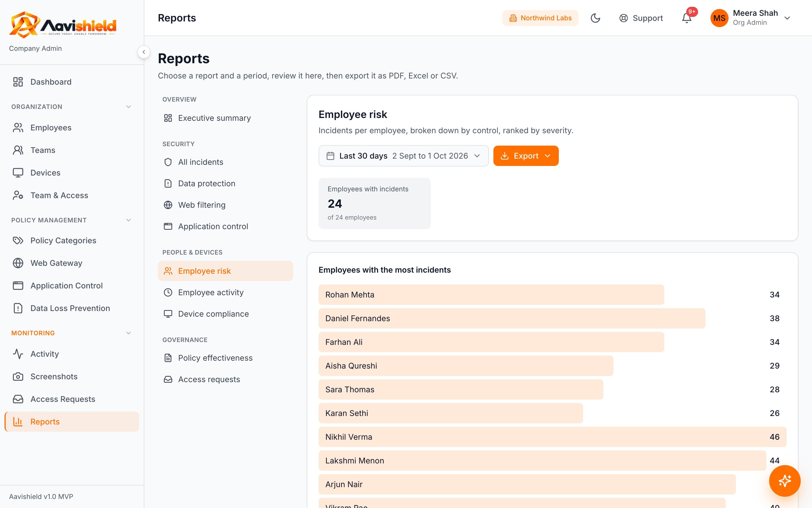The image size is (812, 508).
Task: Open Dashboard from the sidebar
Action: [x=72, y=82]
